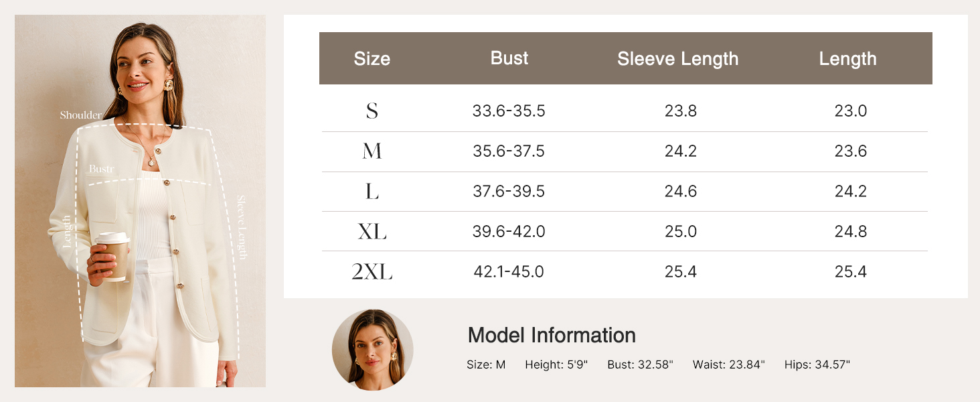The width and height of the screenshot is (980, 402).
Task: Click the bust value 35.6-37.5
Action: [509, 151]
